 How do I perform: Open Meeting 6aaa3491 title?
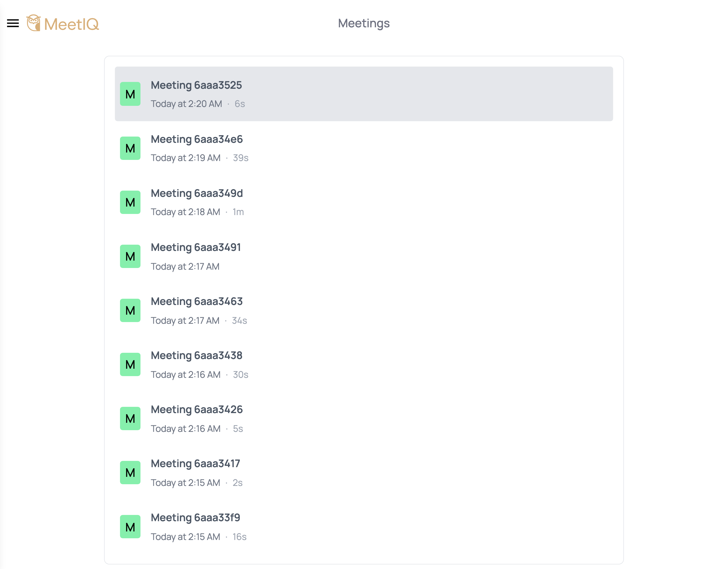click(196, 247)
